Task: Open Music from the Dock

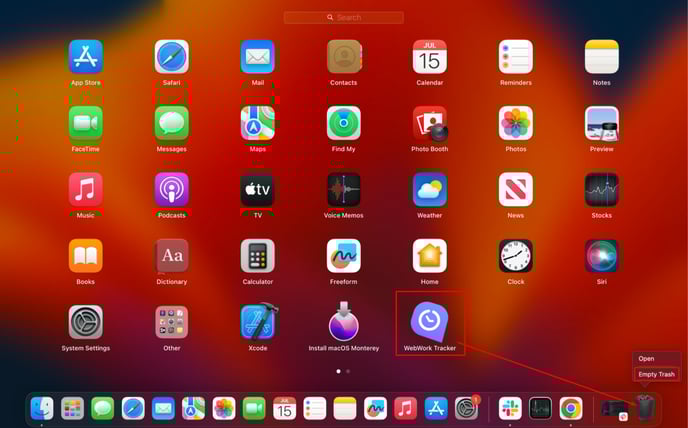Action: pos(405,408)
